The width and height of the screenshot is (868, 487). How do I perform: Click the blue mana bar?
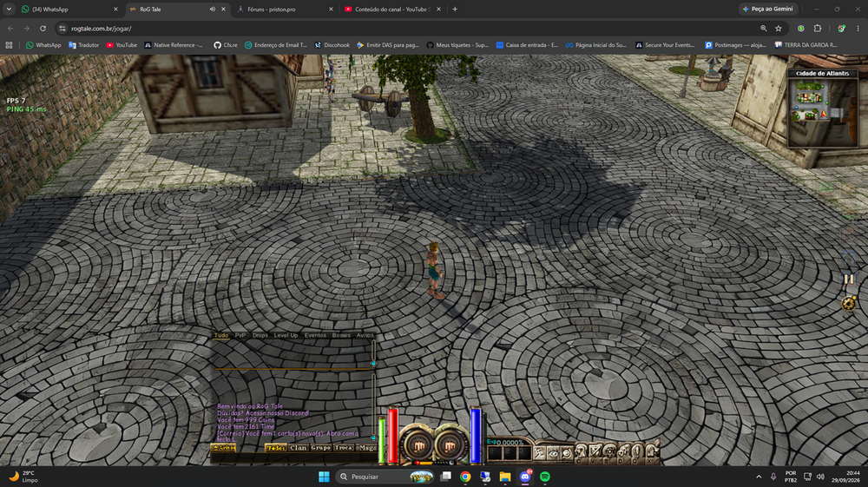[x=475, y=435]
